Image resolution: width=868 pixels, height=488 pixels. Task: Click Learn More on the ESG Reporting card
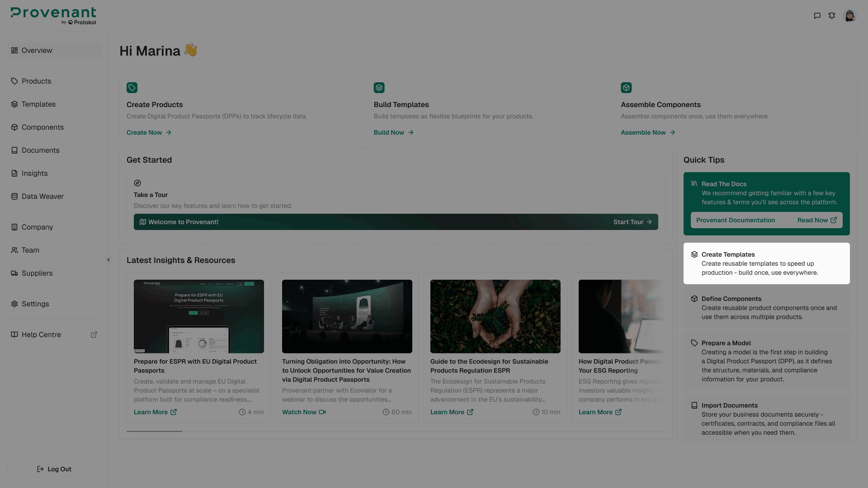click(600, 412)
